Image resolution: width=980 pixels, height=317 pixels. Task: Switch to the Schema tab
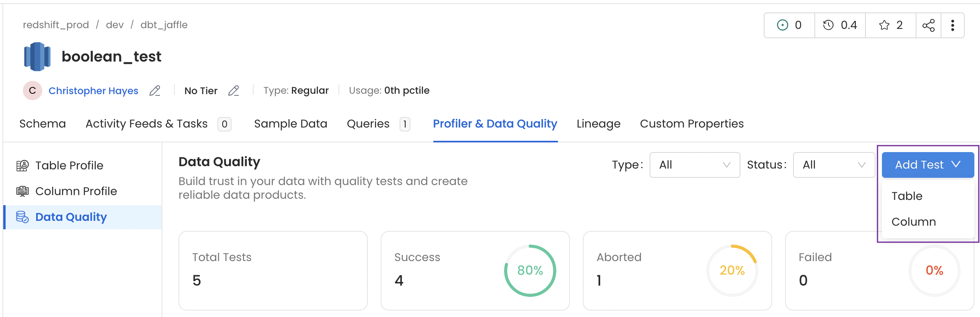coord(43,124)
